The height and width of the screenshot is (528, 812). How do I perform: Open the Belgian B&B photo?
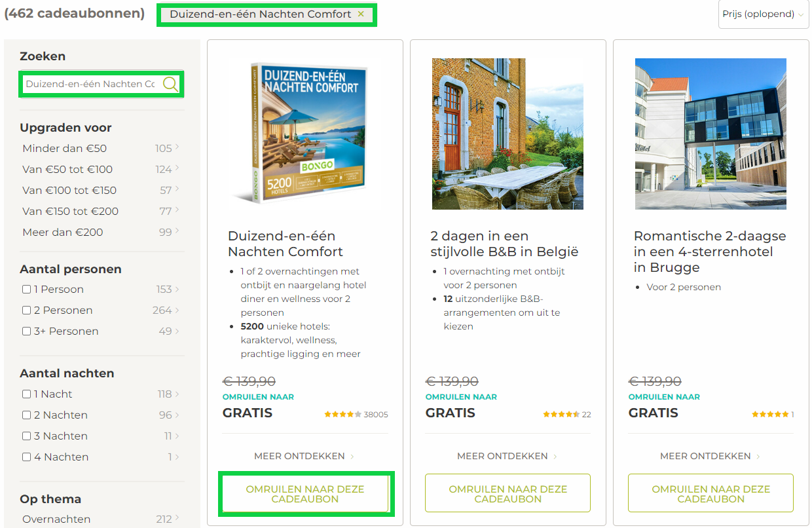click(x=507, y=134)
